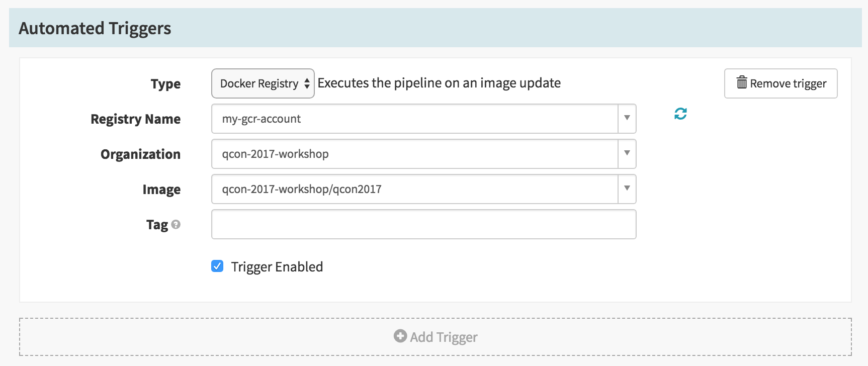Click the Tag field label
Screen dimensions: 868x366
157,225
